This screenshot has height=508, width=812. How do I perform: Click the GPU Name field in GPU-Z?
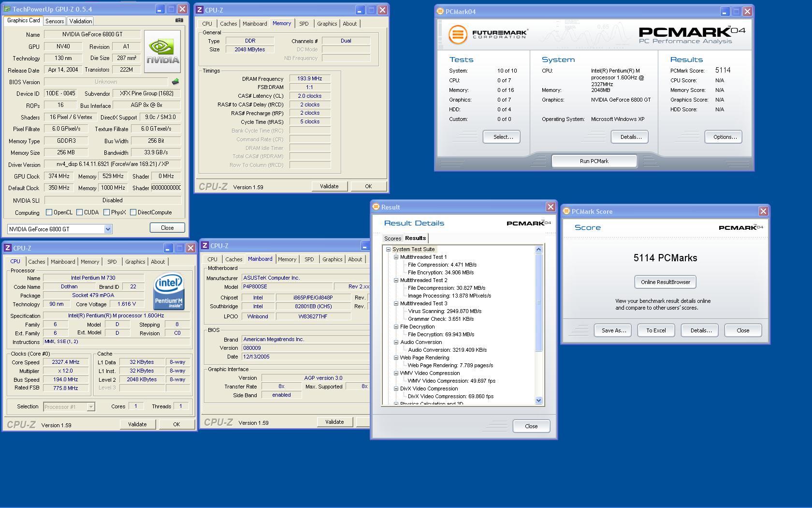[x=92, y=34]
